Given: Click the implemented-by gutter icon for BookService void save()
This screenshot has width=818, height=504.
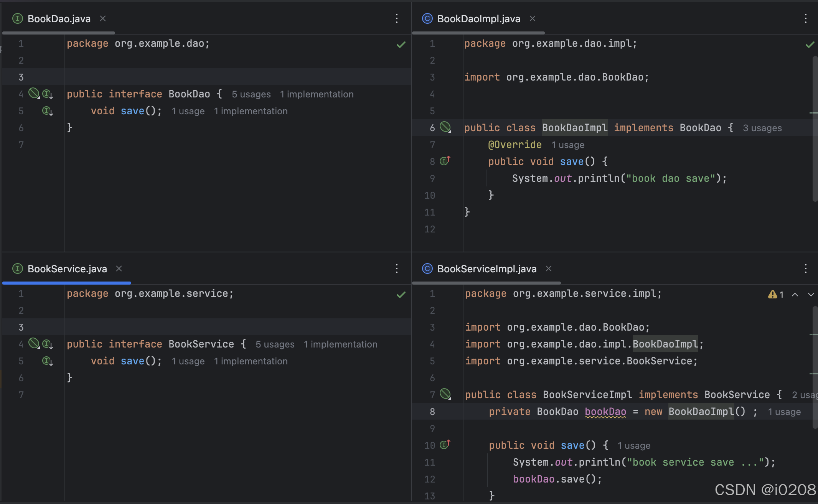Looking at the screenshot, I should 48,361.
